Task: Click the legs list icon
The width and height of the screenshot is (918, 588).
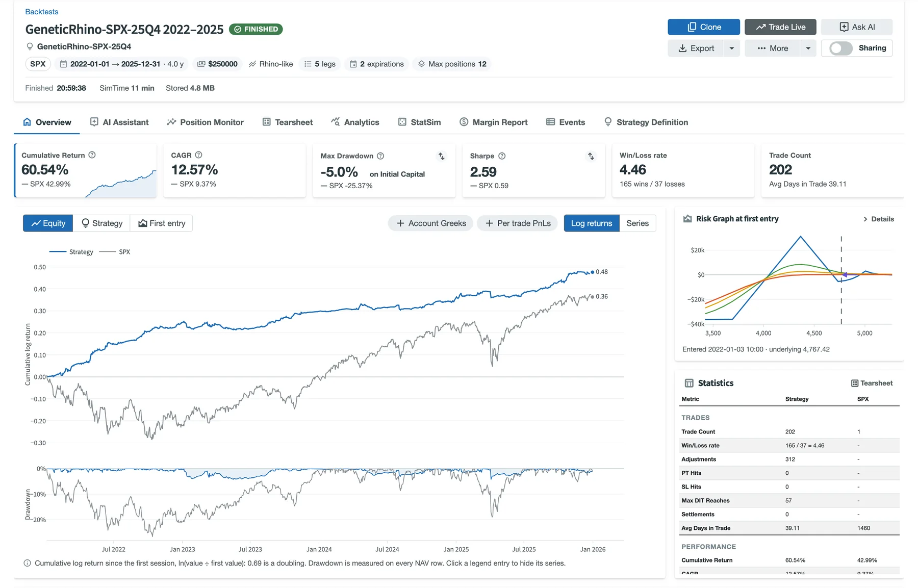Action: click(x=308, y=64)
